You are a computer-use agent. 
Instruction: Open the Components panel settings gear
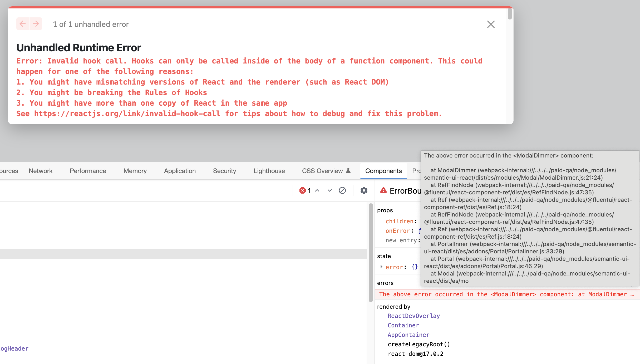(x=364, y=190)
